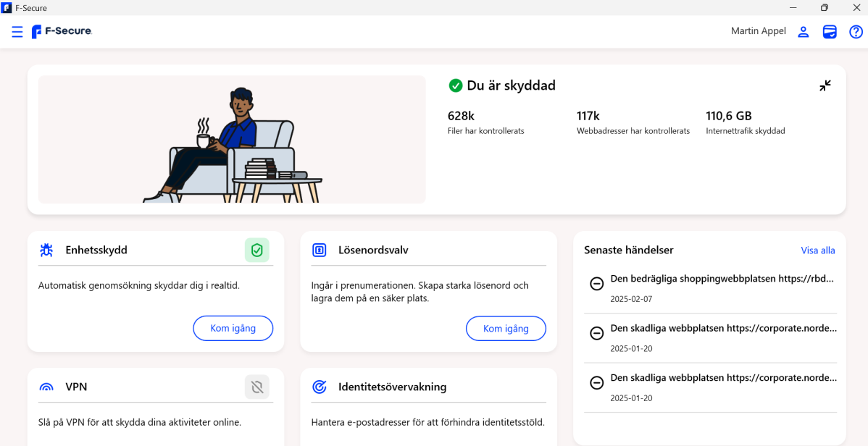This screenshot has width=868, height=446.
Task: Click the Enhetsskydd bug icon
Action: pyautogui.click(x=46, y=251)
